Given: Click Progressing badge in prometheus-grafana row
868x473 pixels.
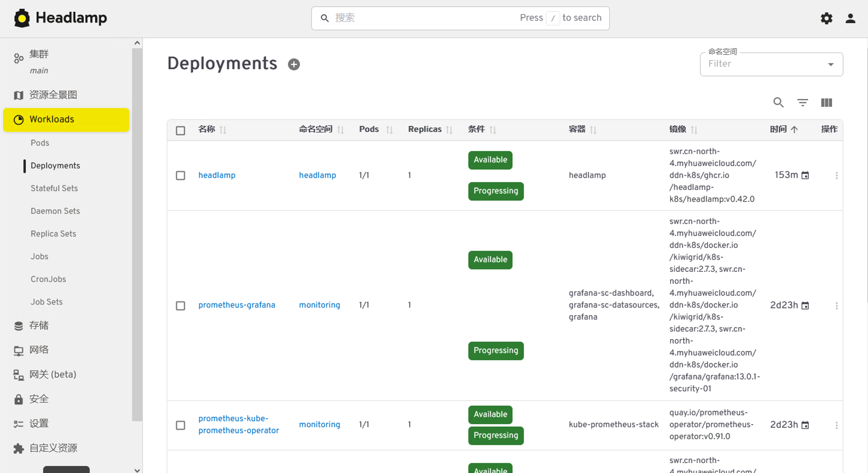Looking at the screenshot, I should click(496, 350).
